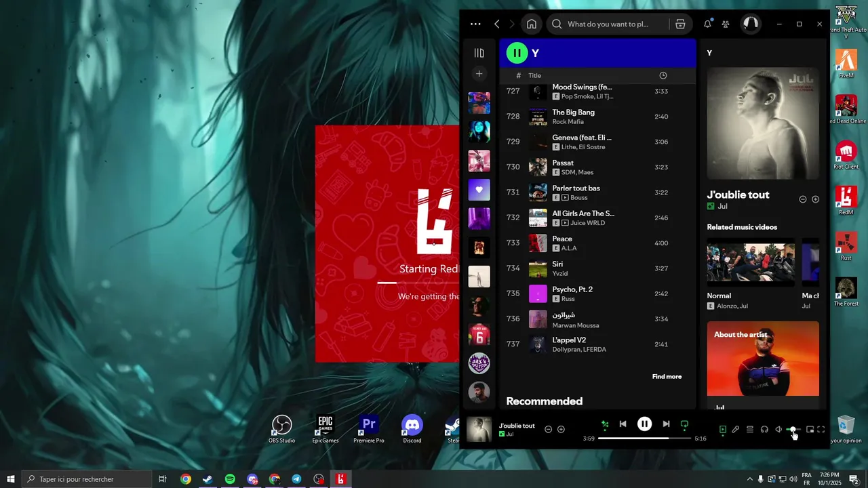Open J'oublie tout album cover in panel
Image resolution: width=868 pixels, height=488 pixels.
763,123
